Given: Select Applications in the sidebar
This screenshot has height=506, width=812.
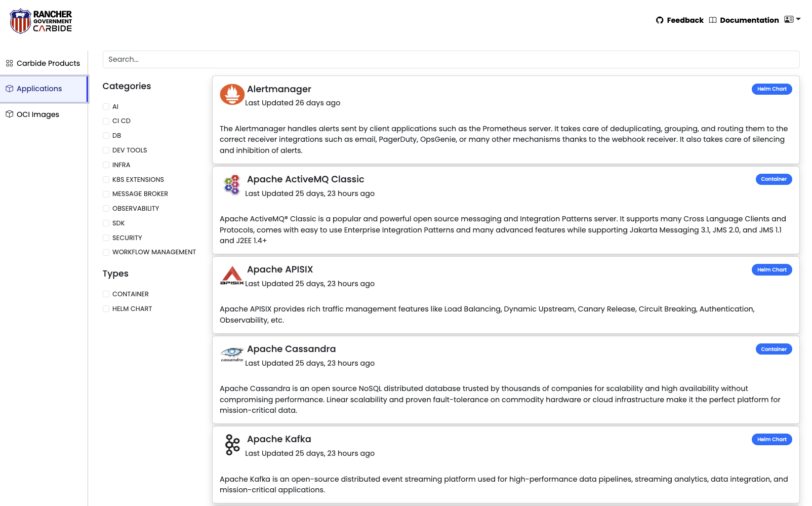Looking at the screenshot, I should point(44,89).
